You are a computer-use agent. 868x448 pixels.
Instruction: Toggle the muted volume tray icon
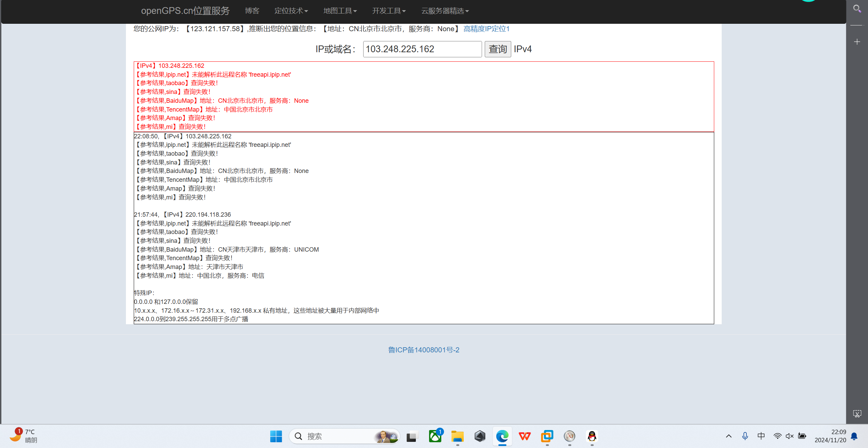[790, 436]
